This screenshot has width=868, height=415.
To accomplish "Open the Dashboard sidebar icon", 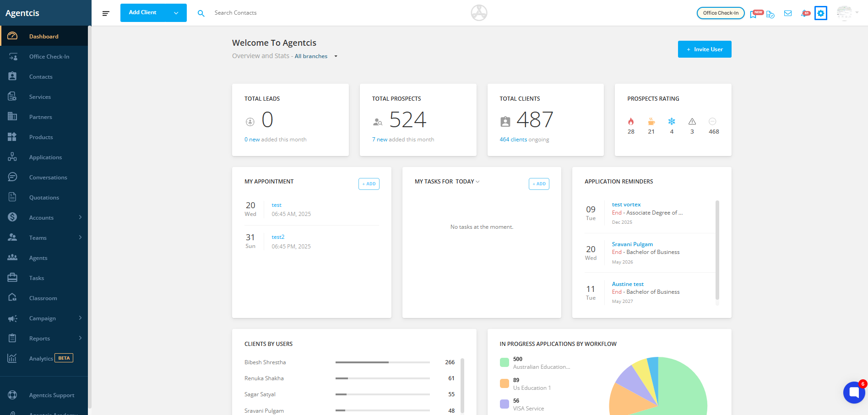I will pos(12,36).
